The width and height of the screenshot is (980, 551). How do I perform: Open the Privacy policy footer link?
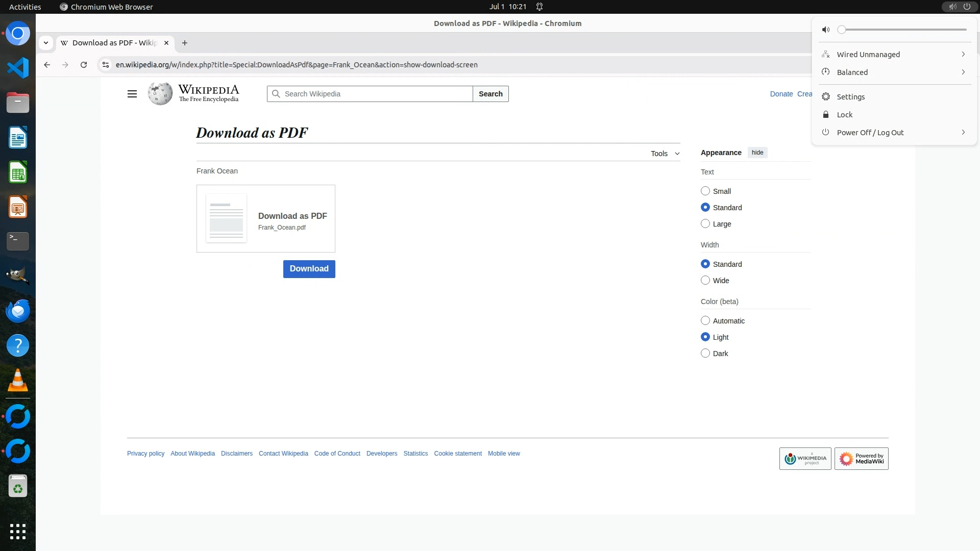tap(145, 454)
